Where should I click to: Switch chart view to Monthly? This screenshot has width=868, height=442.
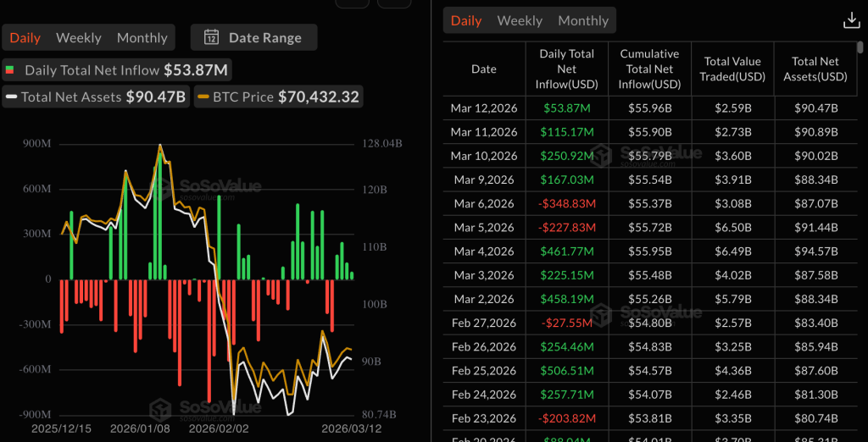pos(142,37)
